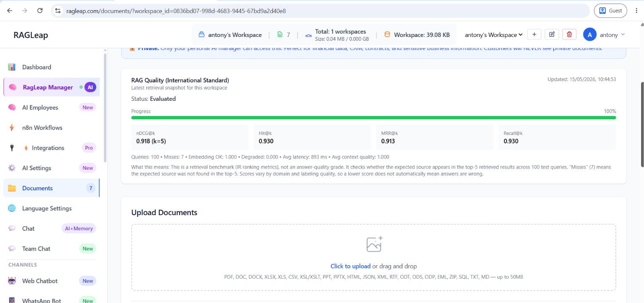Click the Click to upload link

tap(350, 266)
